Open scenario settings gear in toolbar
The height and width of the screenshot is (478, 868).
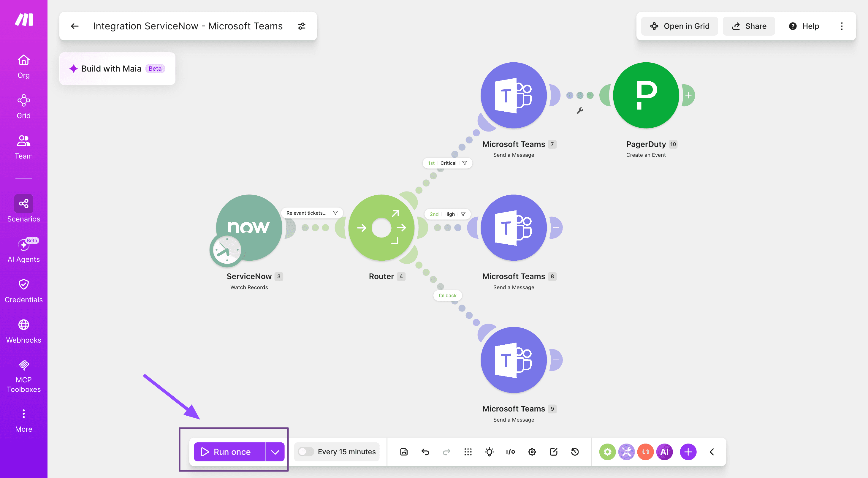tap(532, 452)
